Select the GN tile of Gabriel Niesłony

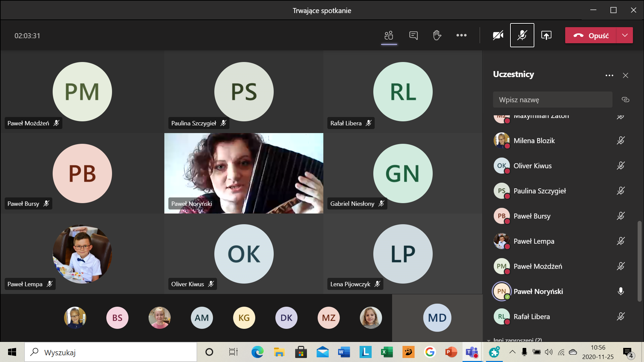[x=403, y=173]
